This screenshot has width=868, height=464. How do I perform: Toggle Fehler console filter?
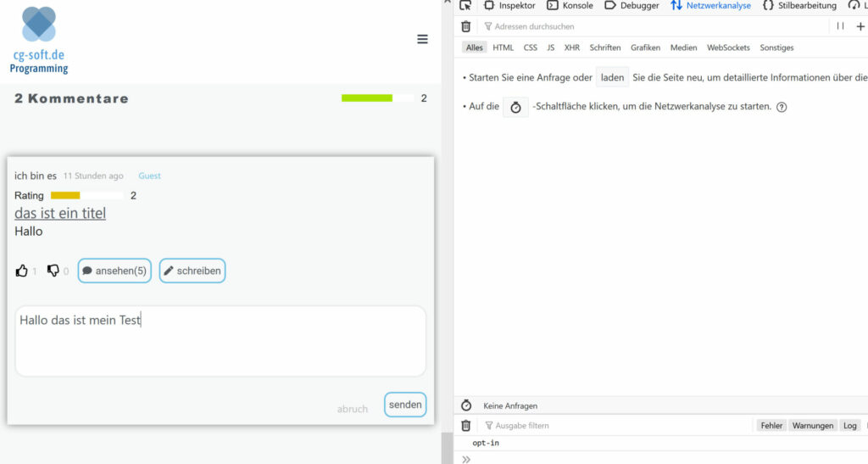pos(771,426)
